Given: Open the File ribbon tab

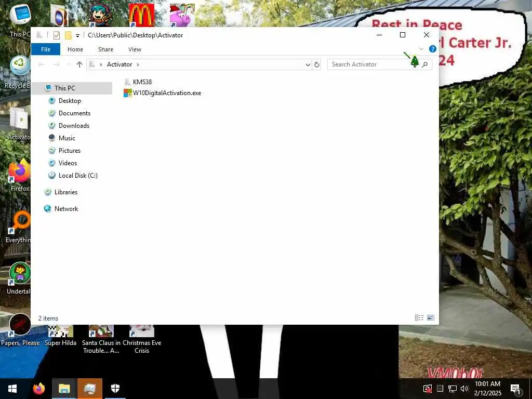Looking at the screenshot, I should pos(46,49).
